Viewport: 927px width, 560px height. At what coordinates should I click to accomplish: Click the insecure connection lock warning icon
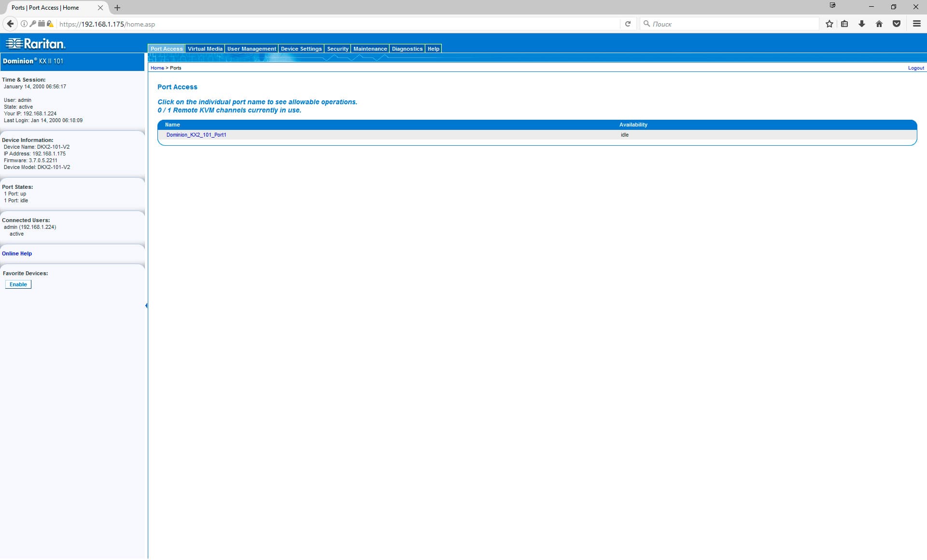tap(50, 24)
